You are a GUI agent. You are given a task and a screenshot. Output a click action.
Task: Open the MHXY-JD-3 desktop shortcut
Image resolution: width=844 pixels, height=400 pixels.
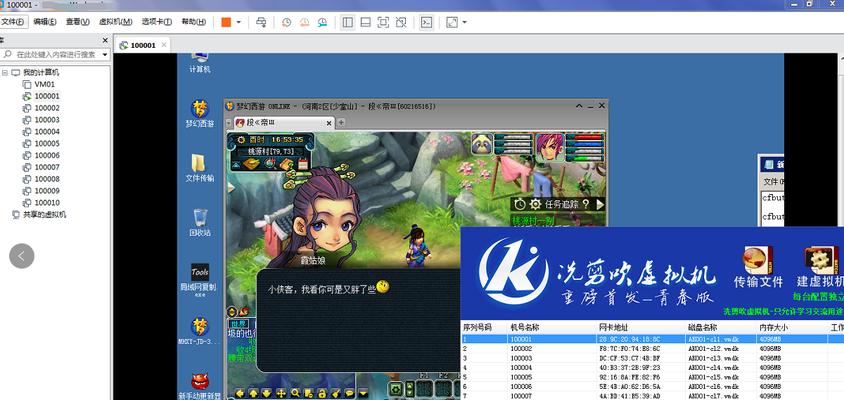coord(199,332)
